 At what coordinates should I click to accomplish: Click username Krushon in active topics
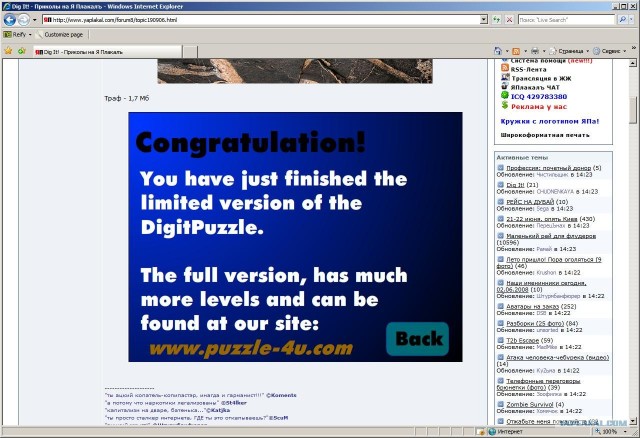point(546,273)
